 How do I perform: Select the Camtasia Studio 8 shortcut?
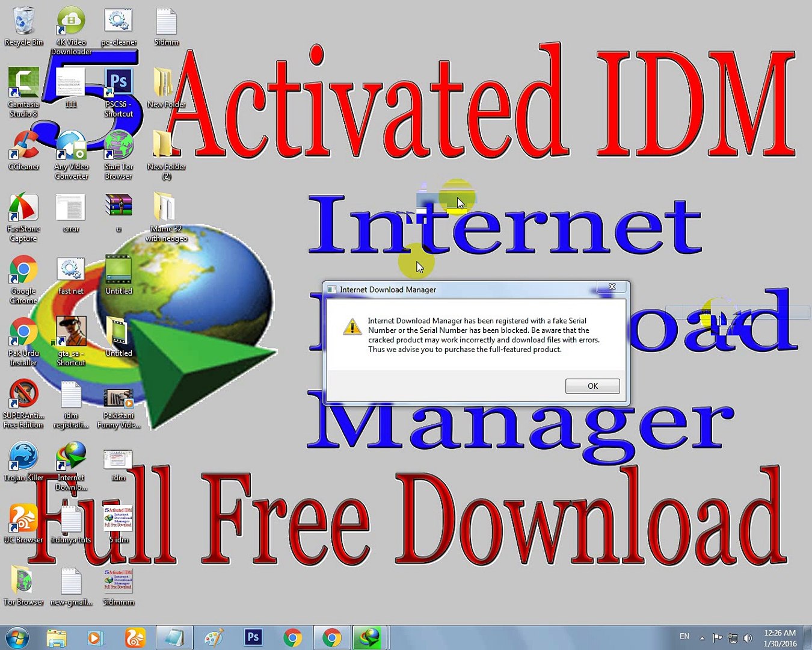pyautogui.click(x=23, y=92)
